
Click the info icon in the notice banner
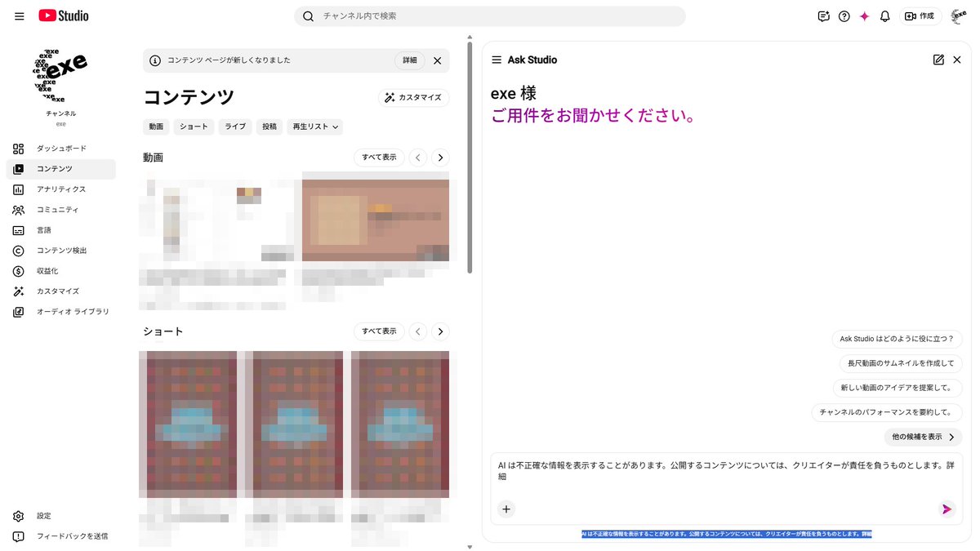coord(155,60)
